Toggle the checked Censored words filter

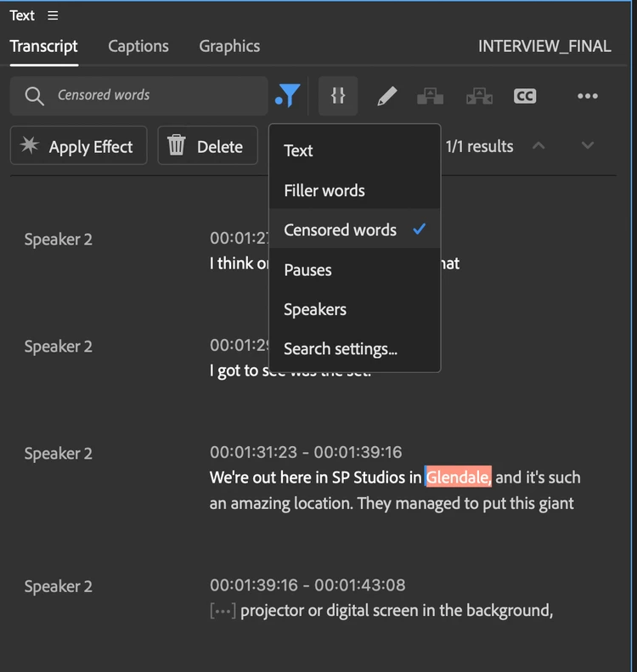[341, 229]
